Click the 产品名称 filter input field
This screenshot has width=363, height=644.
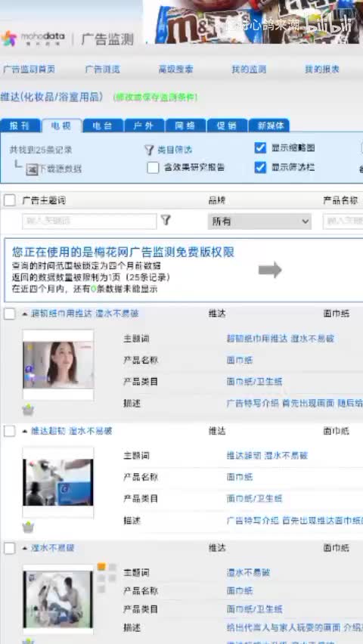343,221
